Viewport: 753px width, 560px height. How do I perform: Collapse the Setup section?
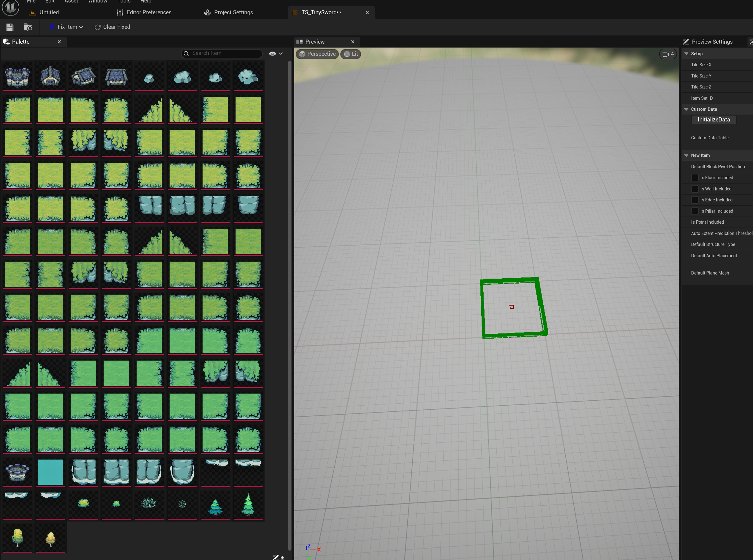click(686, 54)
